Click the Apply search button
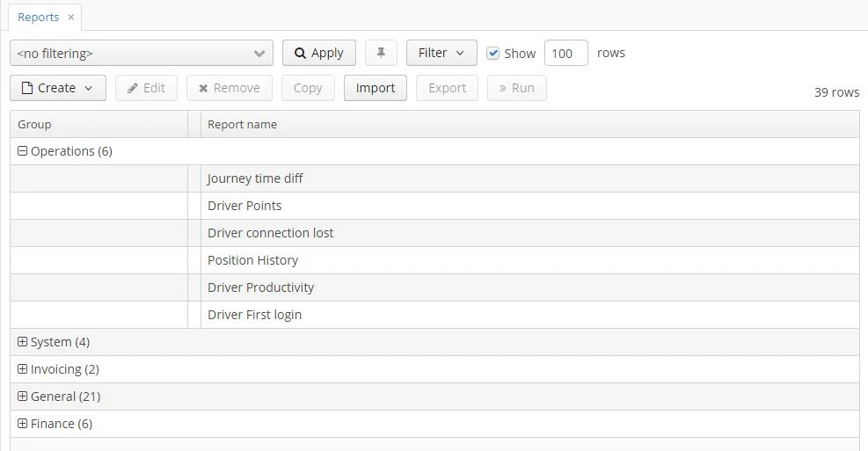 tap(319, 53)
